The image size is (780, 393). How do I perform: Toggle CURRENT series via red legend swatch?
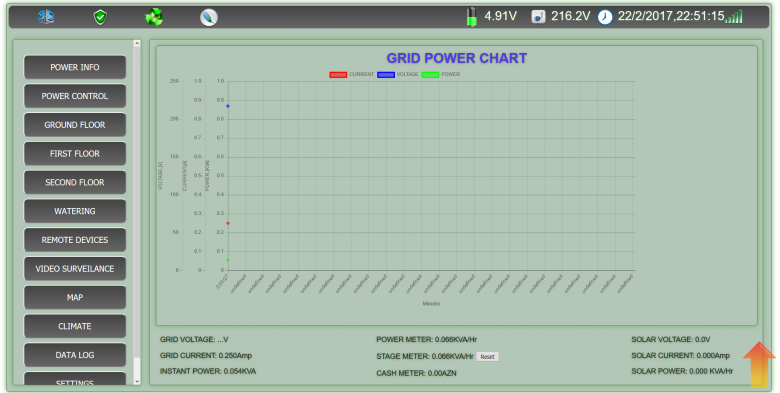pyautogui.click(x=338, y=75)
